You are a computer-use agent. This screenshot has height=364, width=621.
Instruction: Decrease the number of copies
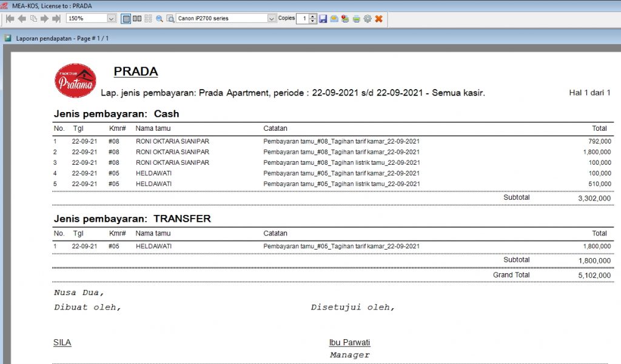tap(313, 21)
